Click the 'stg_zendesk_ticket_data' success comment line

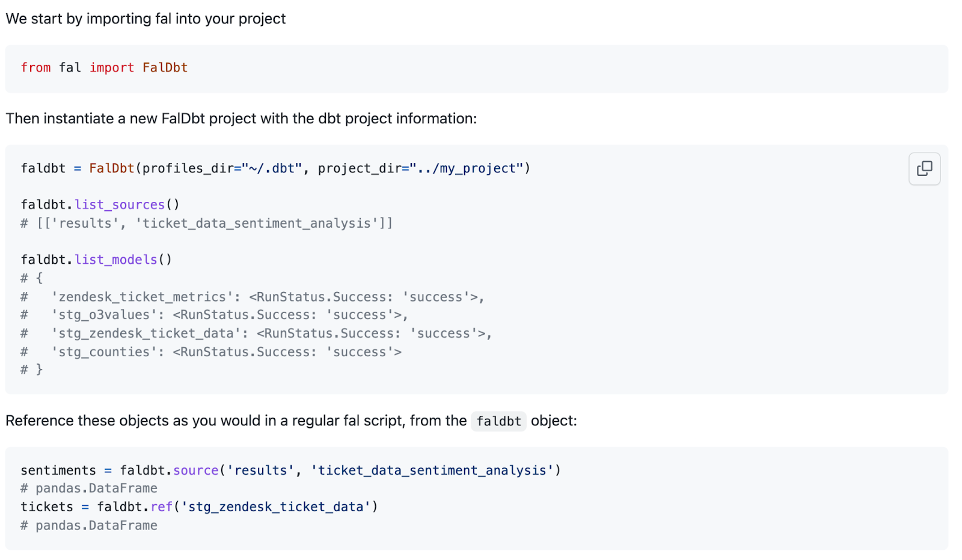point(257,333)
